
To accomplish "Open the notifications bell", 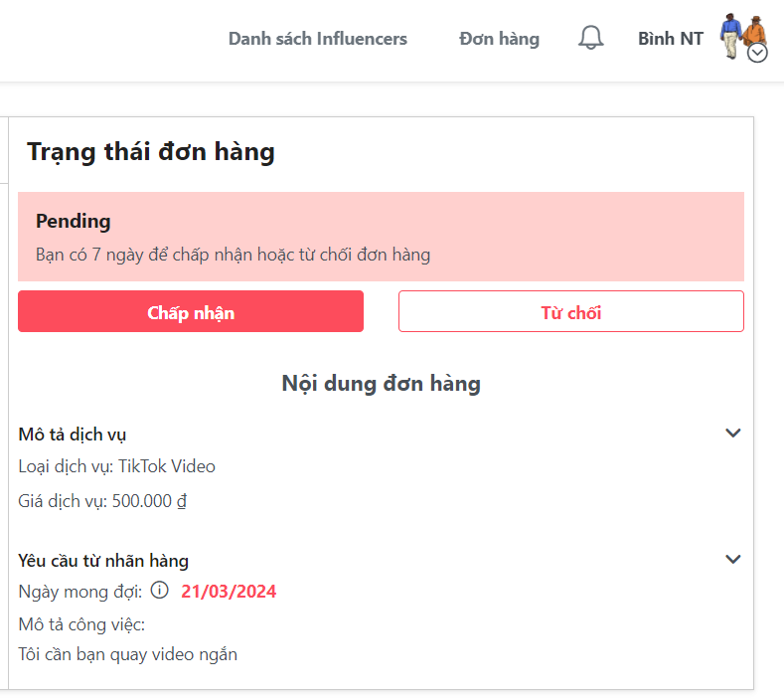I will (590, 39).
